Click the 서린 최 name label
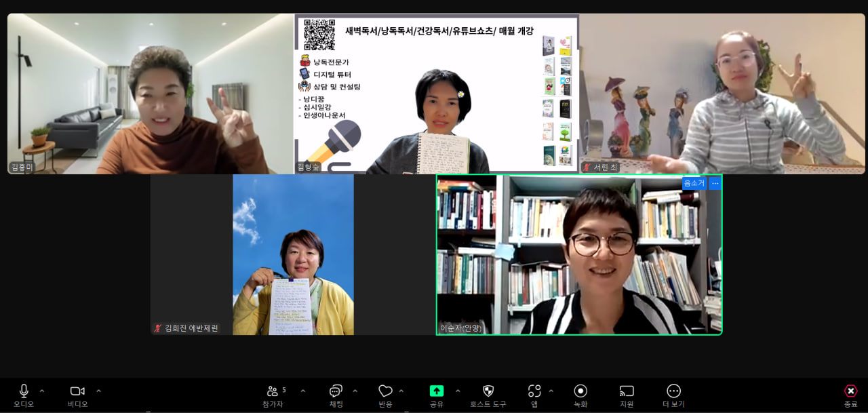Screen dimensions: 868x413 pos(600,167)
